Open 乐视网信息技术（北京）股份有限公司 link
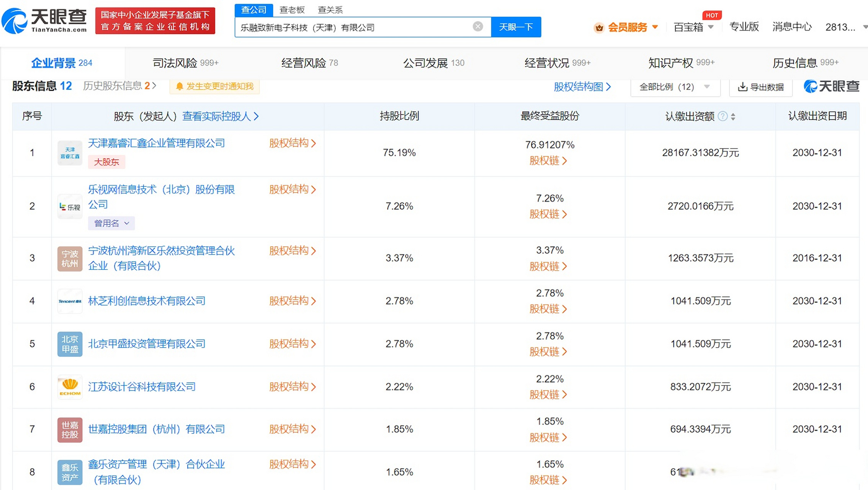The height and width of the screenshot is (490, 868). (161, 197)
